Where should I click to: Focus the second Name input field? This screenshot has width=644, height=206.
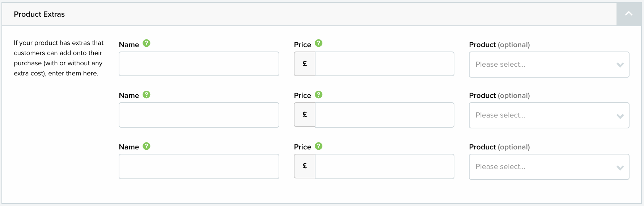[199, 115]
